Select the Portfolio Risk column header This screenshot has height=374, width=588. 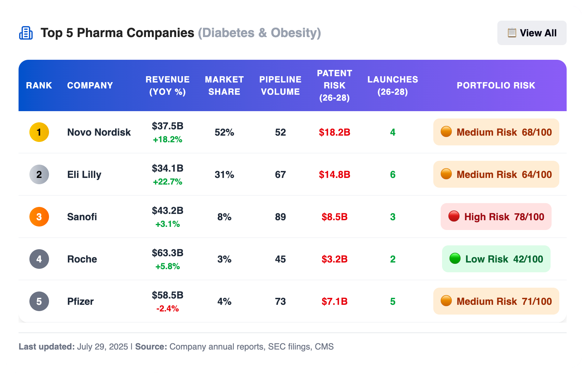[x=496, y=86]
